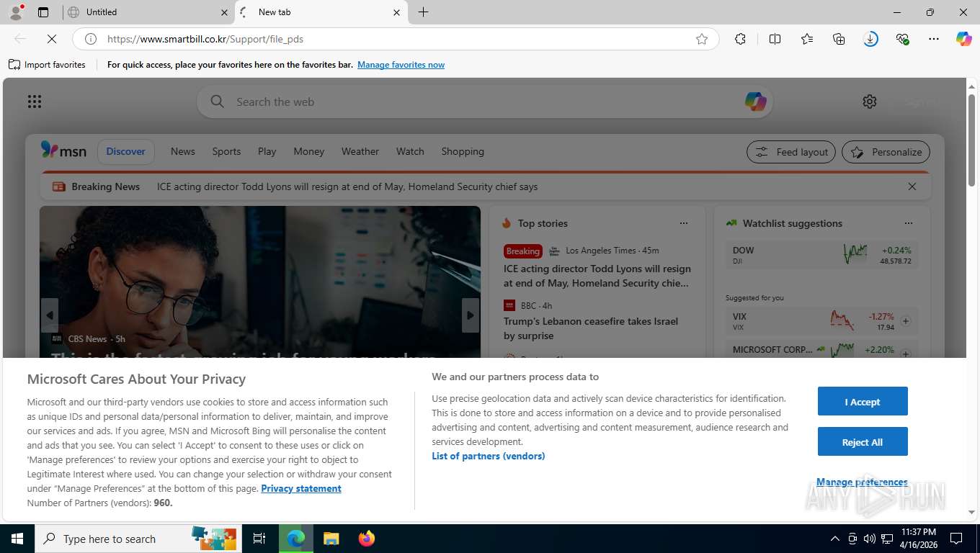This screenshot has width=980, height=553.
Task: Click taskbar Type here to search box
Action: click(137, 539)
